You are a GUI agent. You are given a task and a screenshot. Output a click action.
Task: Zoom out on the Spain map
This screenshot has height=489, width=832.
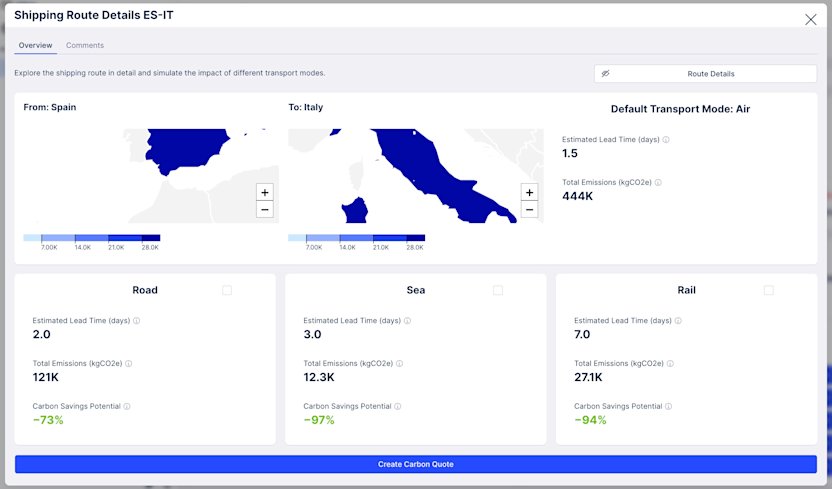[265, 209]
